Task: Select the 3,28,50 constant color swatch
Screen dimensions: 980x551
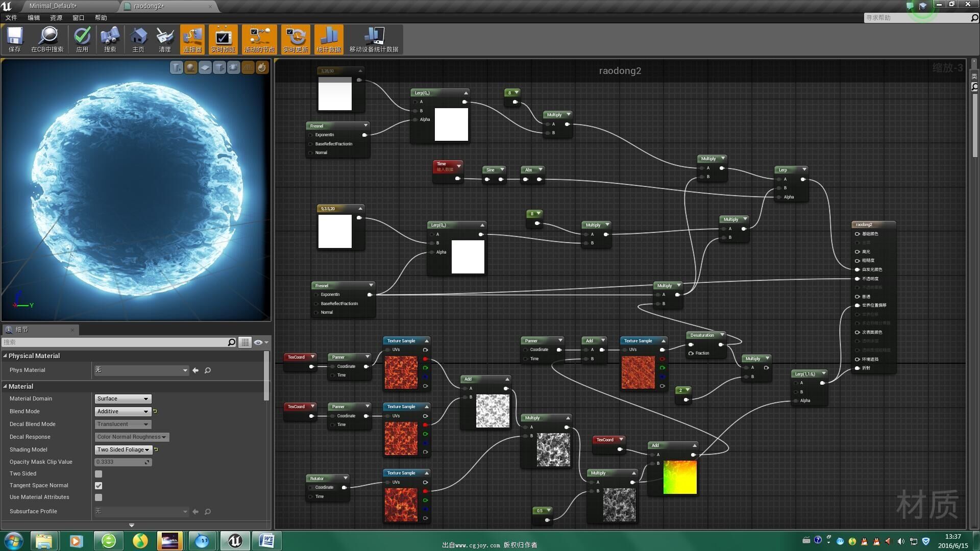Action: click(335, 94)
